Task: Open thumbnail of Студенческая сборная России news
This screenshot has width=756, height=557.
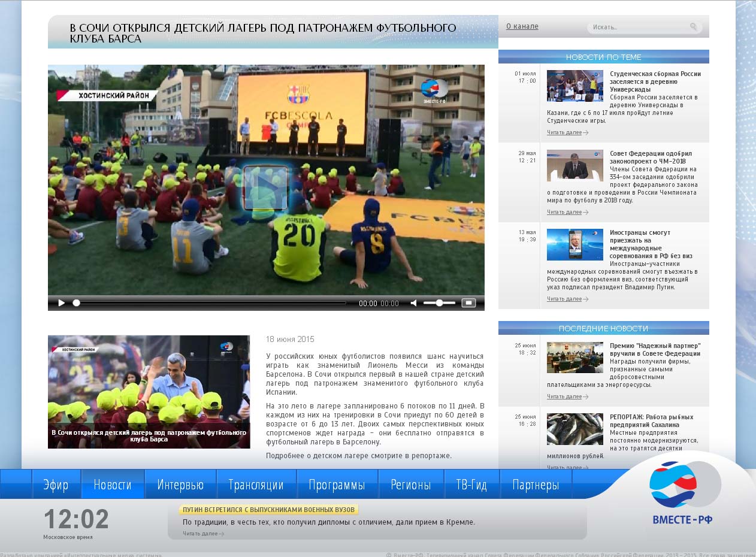Action: 575,86
